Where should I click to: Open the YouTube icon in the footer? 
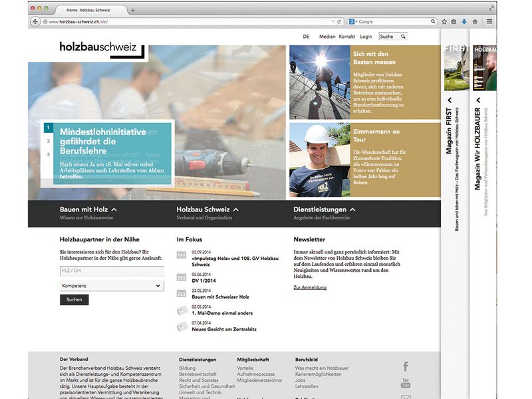[406, 383]
